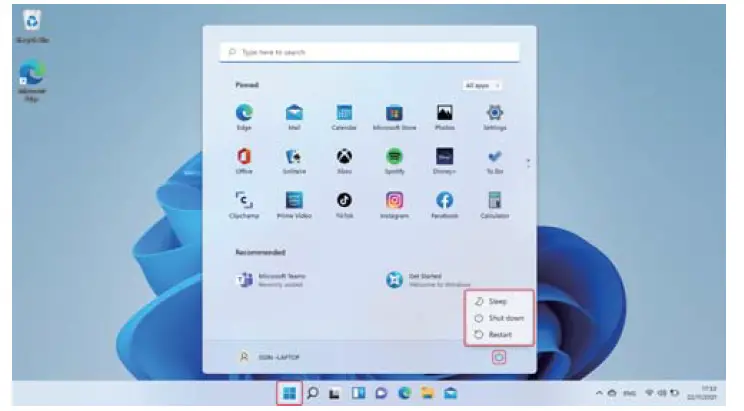
Task: Open the clock and date
Action: coord(702,393)
